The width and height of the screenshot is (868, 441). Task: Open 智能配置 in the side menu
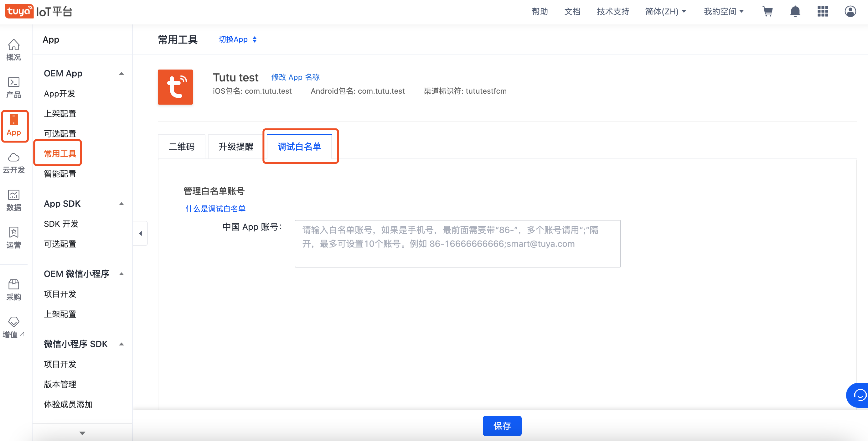[60, 174]
